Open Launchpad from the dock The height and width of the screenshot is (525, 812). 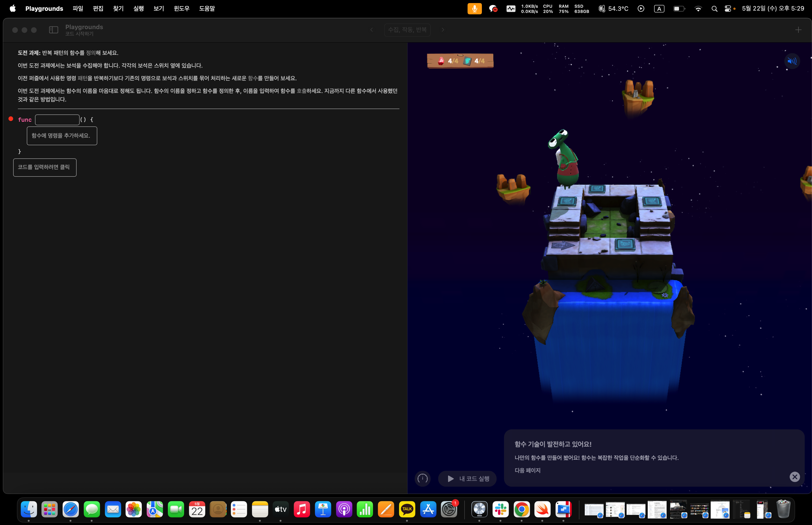point(50,509)
